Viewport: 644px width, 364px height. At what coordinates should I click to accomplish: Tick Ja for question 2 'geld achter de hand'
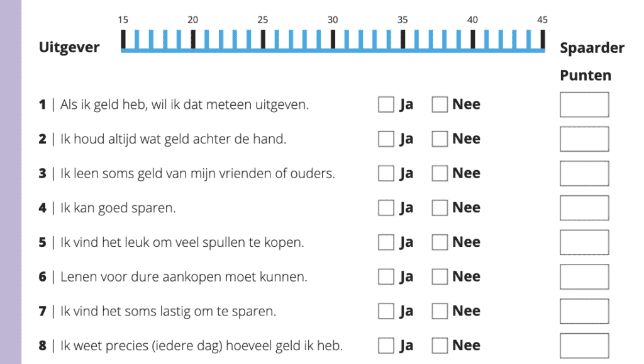pos(386,139)
